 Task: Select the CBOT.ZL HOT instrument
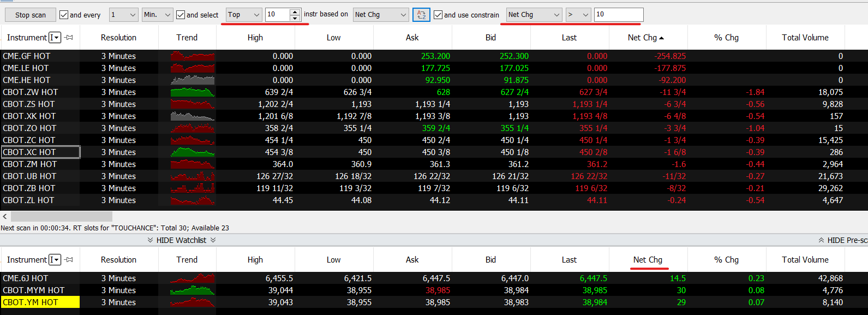click(28, 200)
